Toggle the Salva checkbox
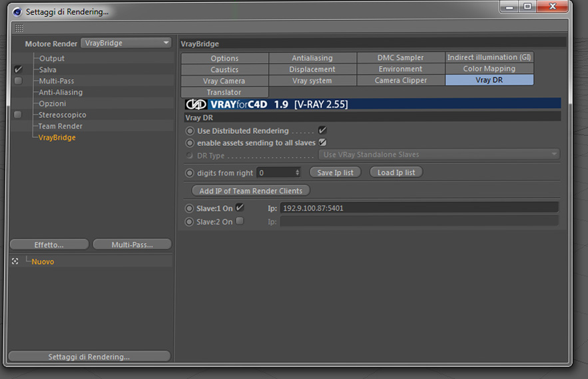Viewport: 588px width, 379px height. coord(18,69)
